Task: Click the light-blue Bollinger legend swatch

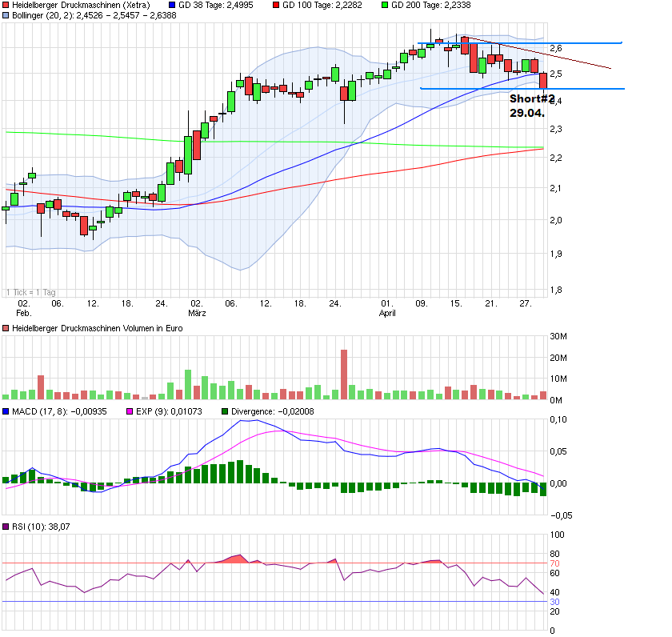Action: [x=6, y=15]
